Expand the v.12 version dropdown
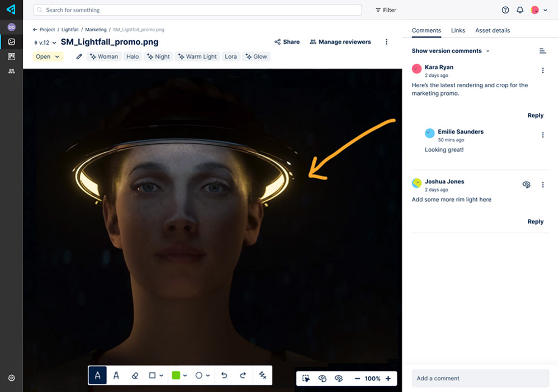 point(46,42)
